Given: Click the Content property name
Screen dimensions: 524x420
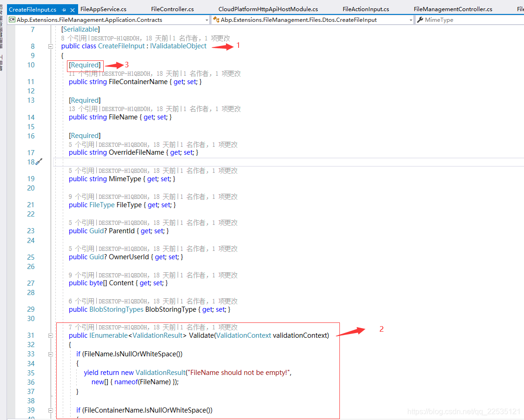Looking at the screenshot, I should tap(121, 283).
